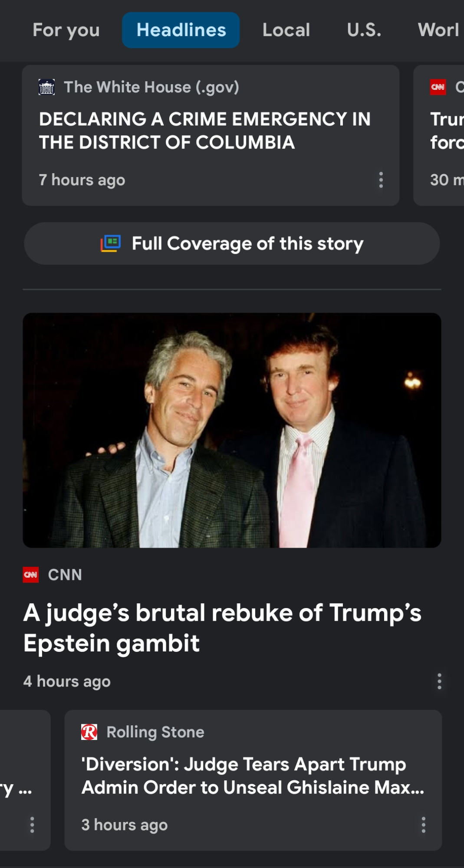Open the U.S. news tab
Screen dimensions: 464x868
tap(364, 30)
